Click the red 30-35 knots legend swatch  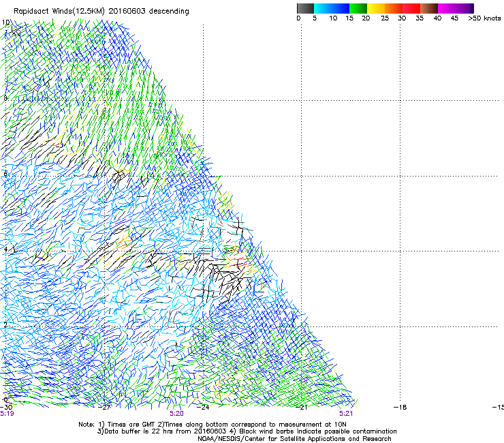[x=411, y=8]
